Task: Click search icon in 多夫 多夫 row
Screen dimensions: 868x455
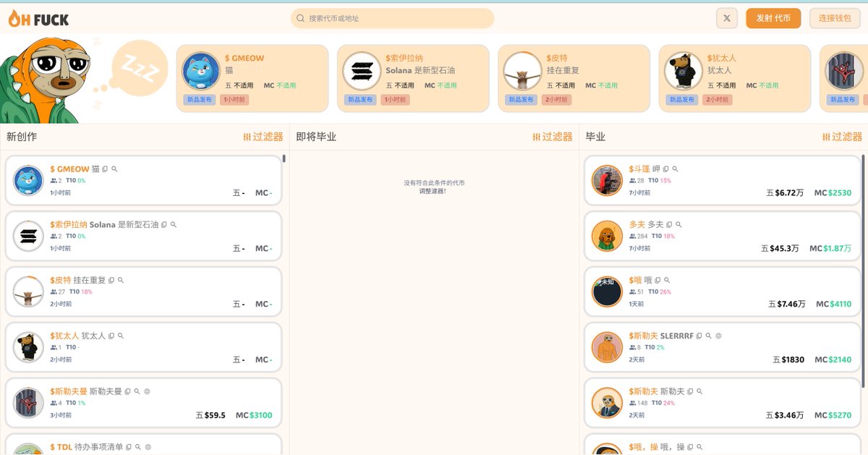Action: click(x=678, y=225)
